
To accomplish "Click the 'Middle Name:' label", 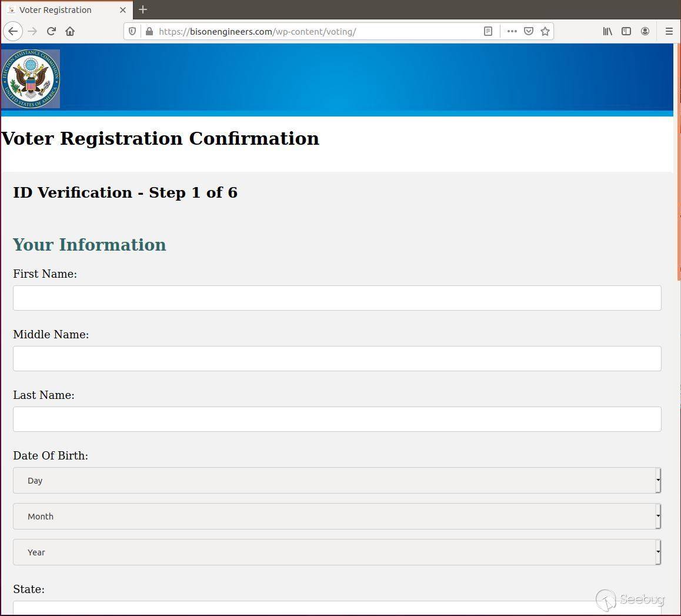I will pos(51,334).
